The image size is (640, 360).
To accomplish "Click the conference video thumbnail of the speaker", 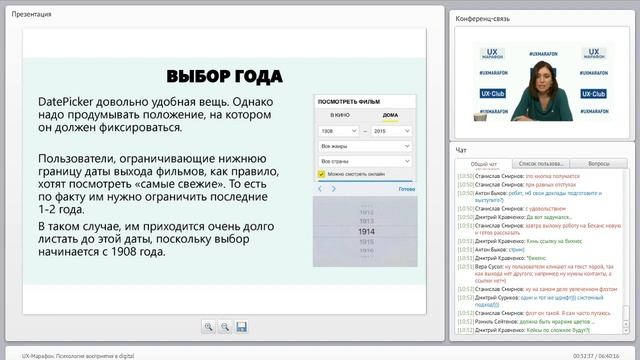I will [x=542, y=83].
